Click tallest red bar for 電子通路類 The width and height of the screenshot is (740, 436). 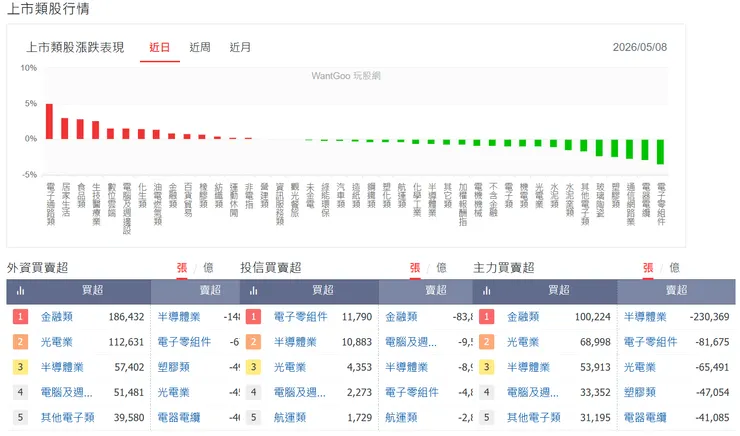pos(49,121)
